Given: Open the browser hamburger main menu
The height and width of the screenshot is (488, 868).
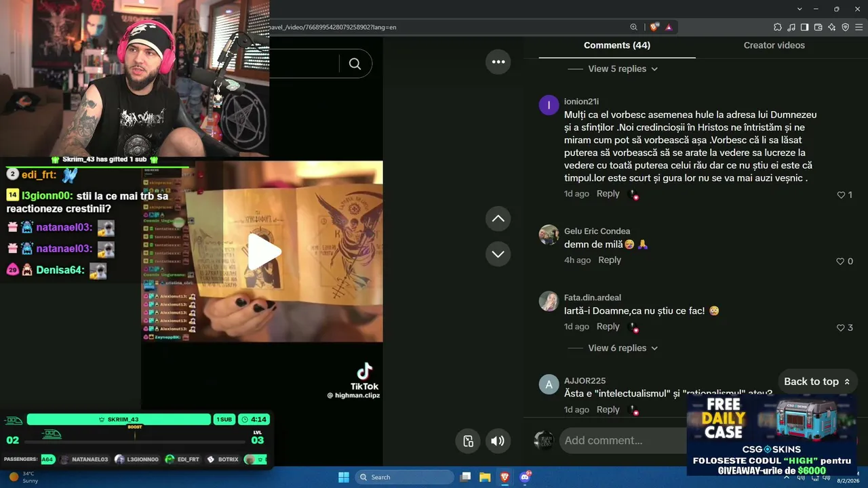Looking at the screenshot, I should click(859, 27).
